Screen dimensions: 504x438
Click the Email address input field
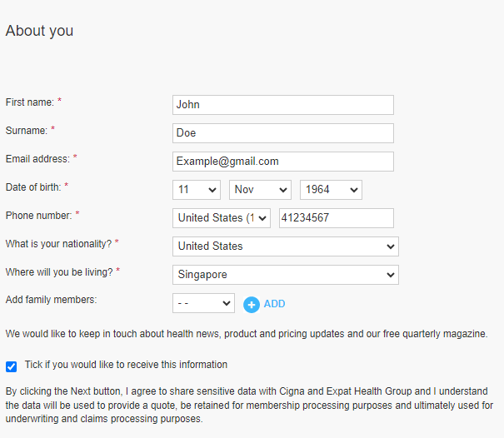click(283, 162)
